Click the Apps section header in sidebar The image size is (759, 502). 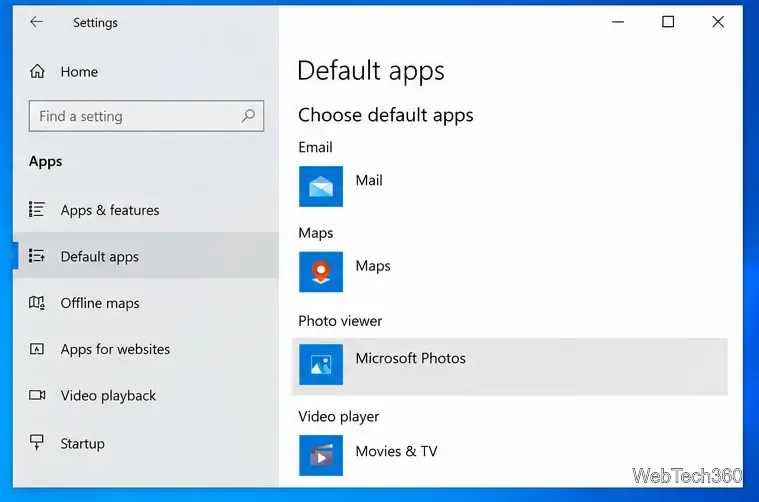click(x=46, y=162)
